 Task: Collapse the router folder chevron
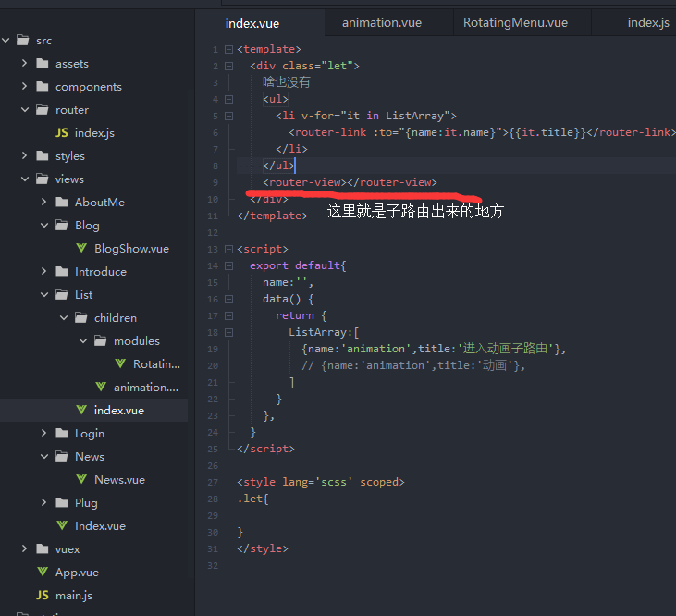[25, 110]
